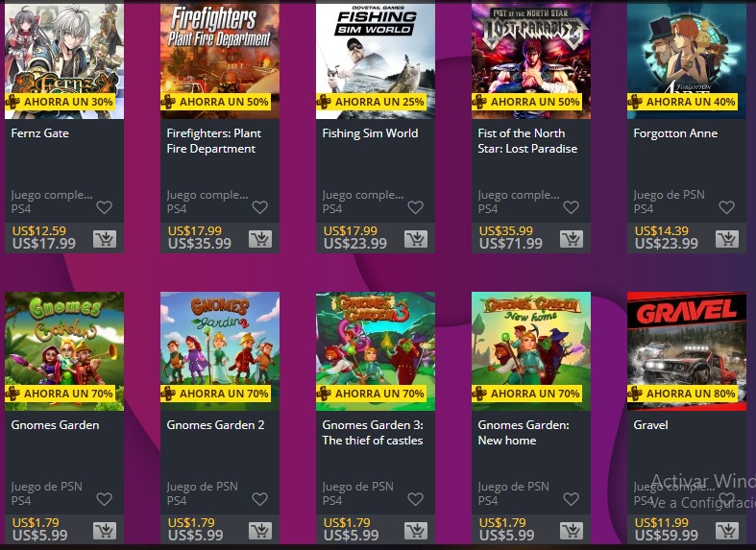Open the Gnomes Garden title link
756x550 pixels.
[x=55, y=425]
